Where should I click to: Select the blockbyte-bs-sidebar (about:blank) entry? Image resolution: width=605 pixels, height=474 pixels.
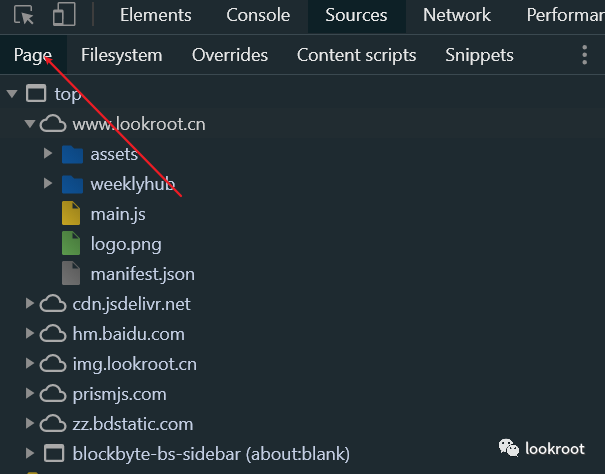pyautogui.click(x=211, y=454)
